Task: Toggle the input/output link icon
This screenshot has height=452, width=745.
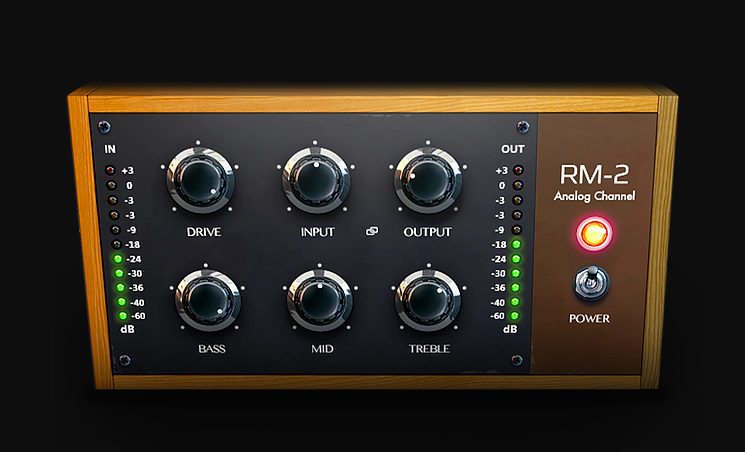Action: point(372,232)
